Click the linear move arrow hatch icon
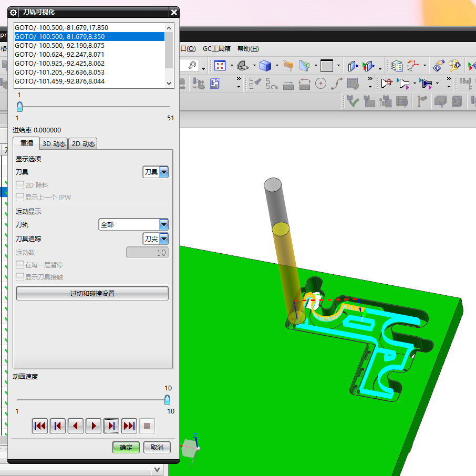476x476 pixels. click(x=288, y=85)
